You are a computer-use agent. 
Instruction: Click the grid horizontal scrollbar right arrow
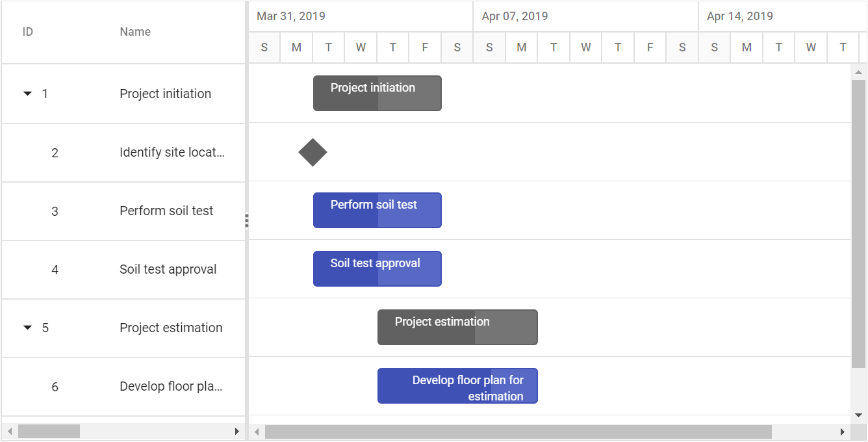tap(236, 432)
